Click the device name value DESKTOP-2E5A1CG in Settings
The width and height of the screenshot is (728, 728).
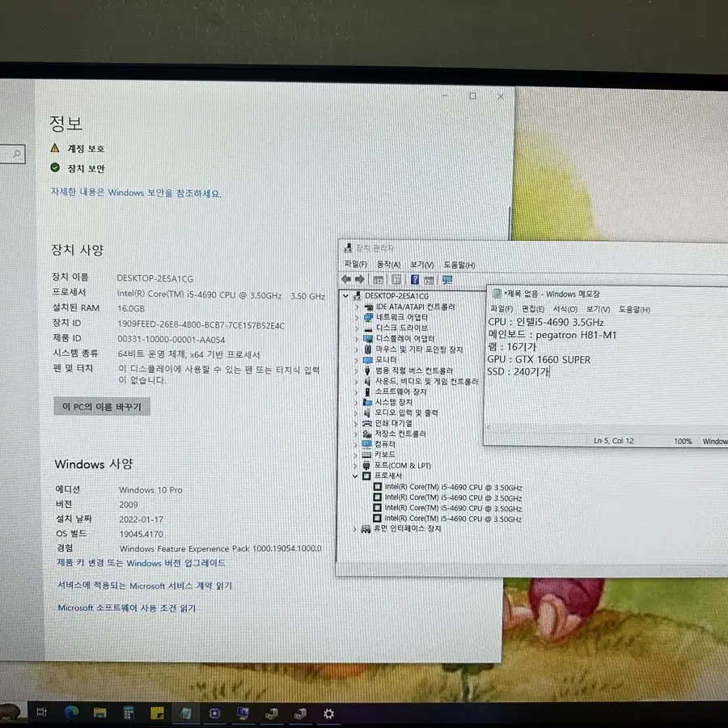155,278
